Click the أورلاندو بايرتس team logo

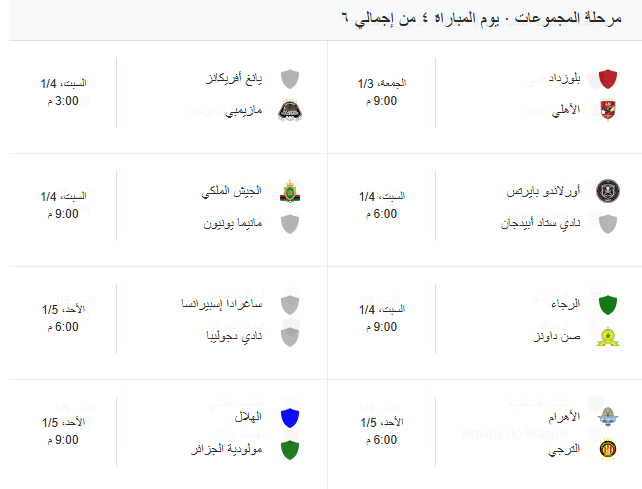tap(607, 191)
